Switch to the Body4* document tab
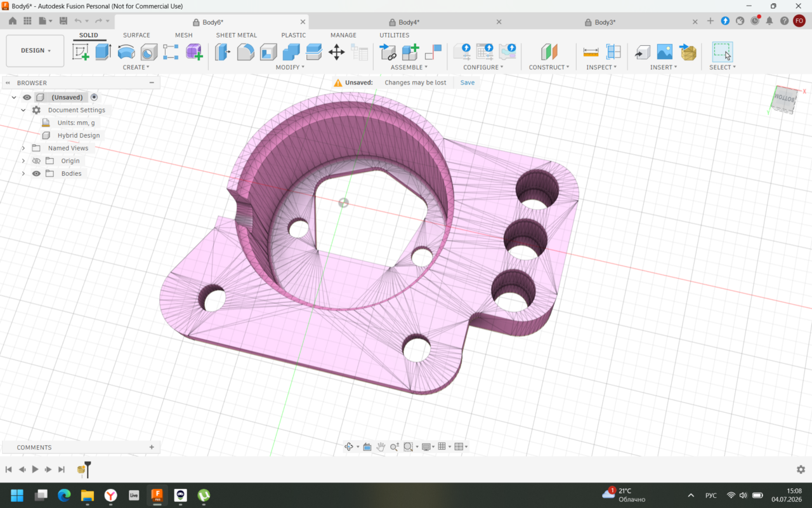The image size is (812, 508). coord(409,22)
